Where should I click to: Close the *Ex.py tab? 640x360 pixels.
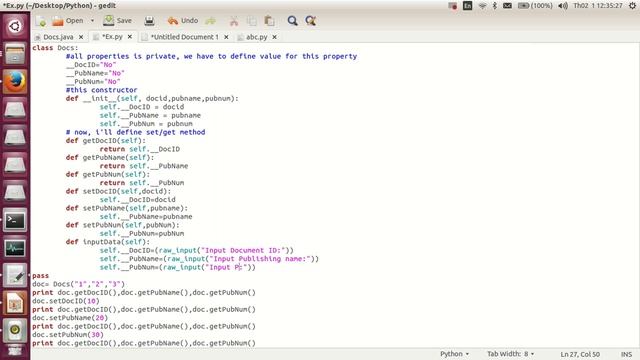tap(130, 37)
